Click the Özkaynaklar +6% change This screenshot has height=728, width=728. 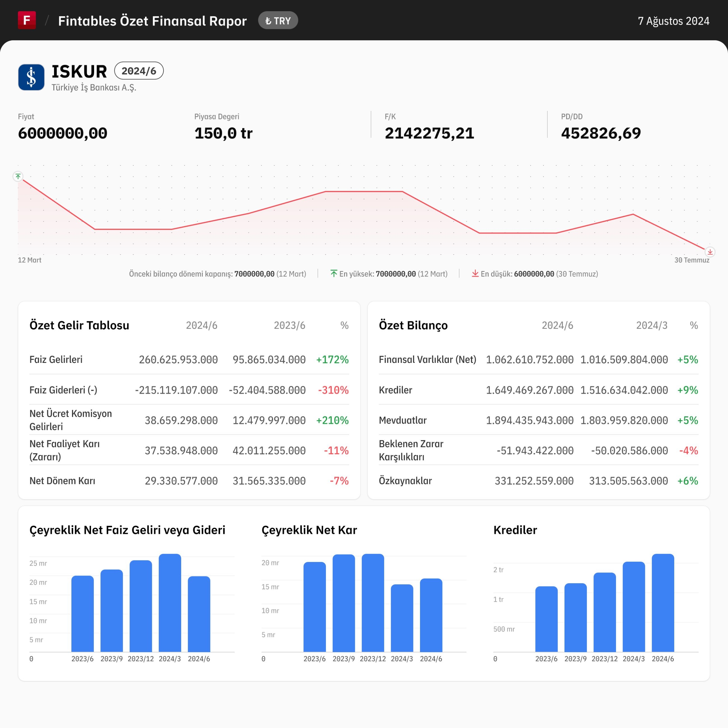tap(688, 481)
